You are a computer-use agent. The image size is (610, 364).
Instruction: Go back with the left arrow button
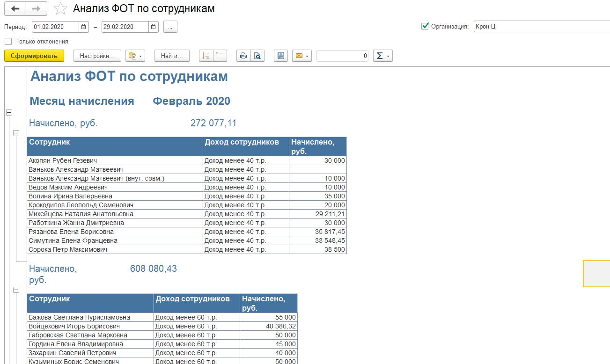[x=15, y=8]
